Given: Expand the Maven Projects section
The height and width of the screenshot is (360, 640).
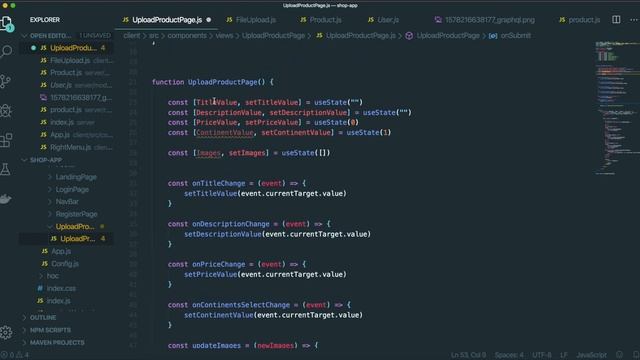Looking at the screenshot, I should [x=57, y=342].
